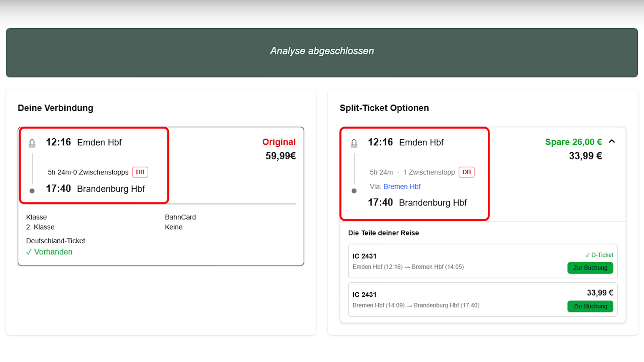
Task: Collapse split-ticket details with chevron arrow
Action: tap(612, 141)
